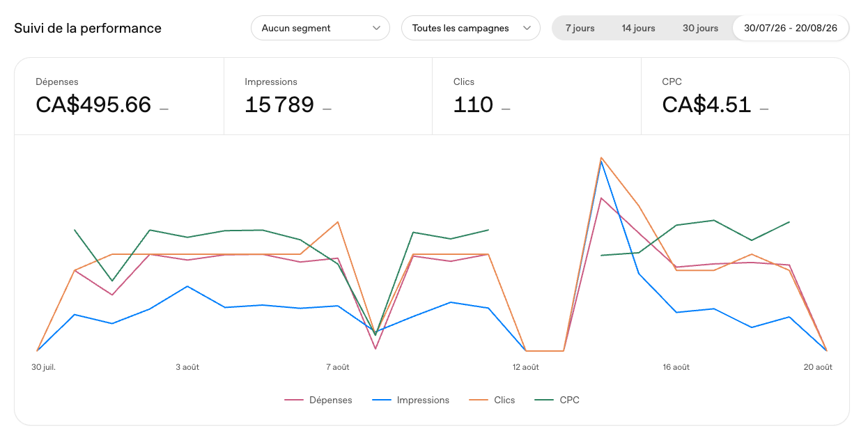This screenshot has width=868, height=436.
Task: Open the "Toutes les campagnes" dropdown
Action: tap(471, 29)
